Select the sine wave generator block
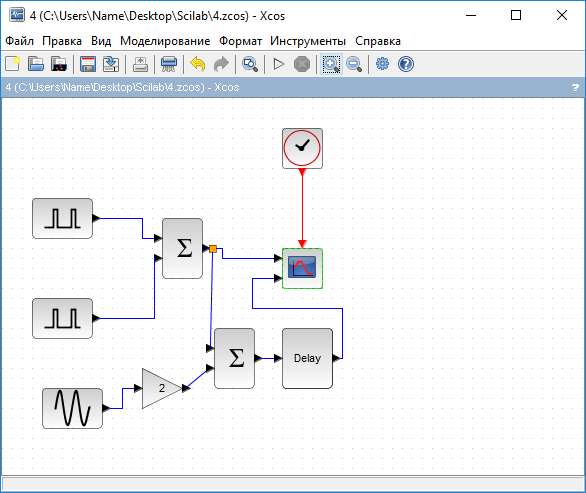This screenshot has width=586, height=493. point(72,408)
